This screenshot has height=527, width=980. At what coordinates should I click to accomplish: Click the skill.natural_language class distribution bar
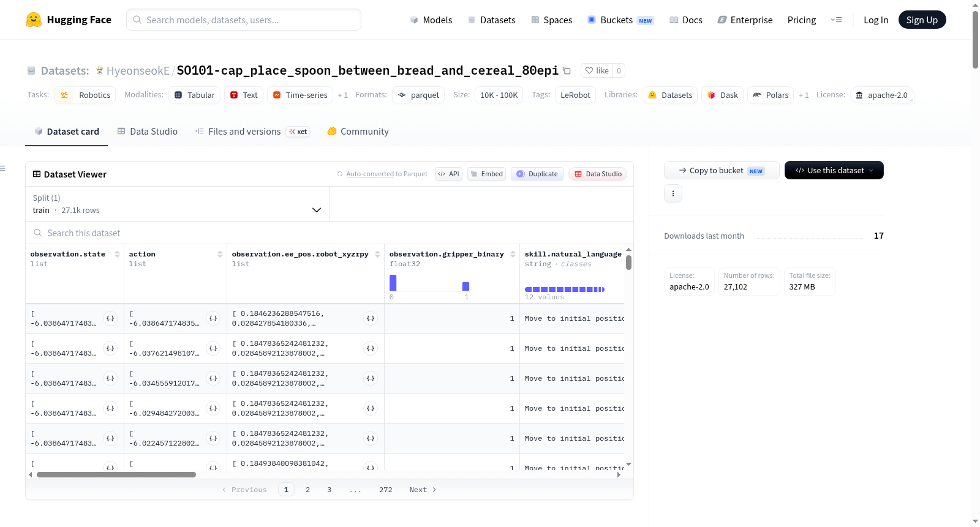point(565,290)
